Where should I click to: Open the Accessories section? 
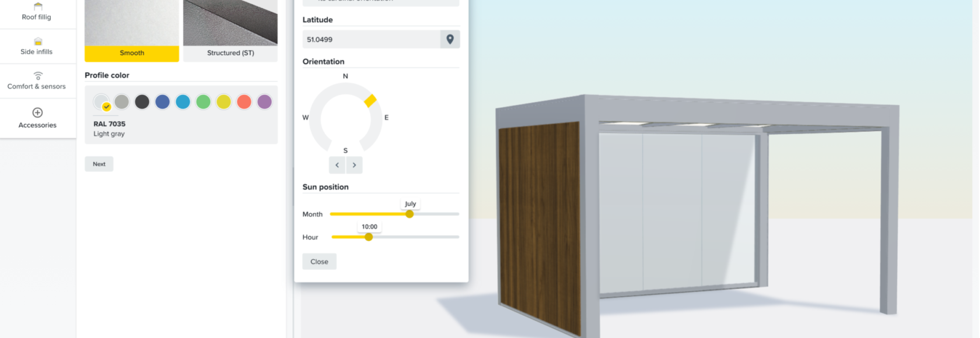tap(37, 118)
